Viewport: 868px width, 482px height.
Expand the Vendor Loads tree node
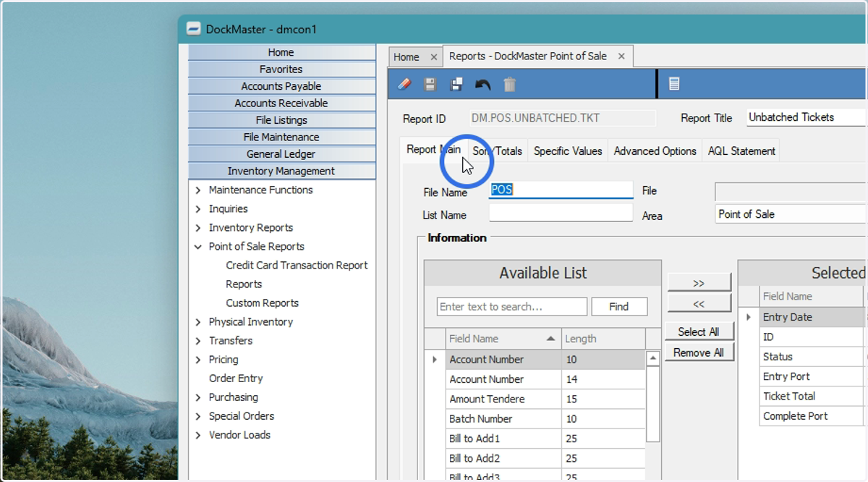(x=198, y=435)
